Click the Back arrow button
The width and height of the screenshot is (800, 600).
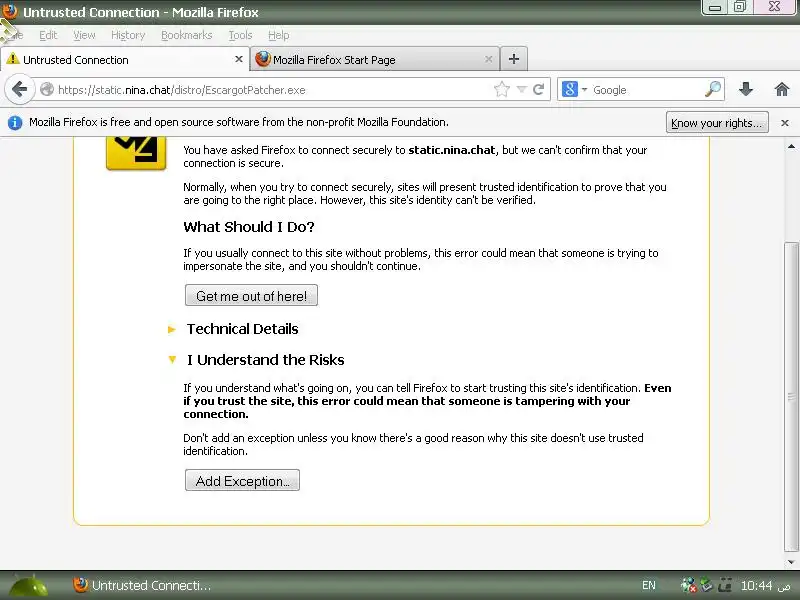pyautogui.click(x=19, y=90)
